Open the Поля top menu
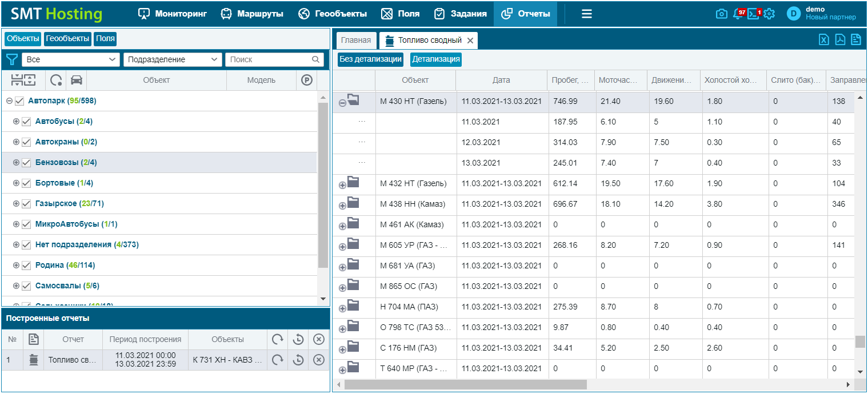This screenshot has width=868, height=394. tap(400, 14)
